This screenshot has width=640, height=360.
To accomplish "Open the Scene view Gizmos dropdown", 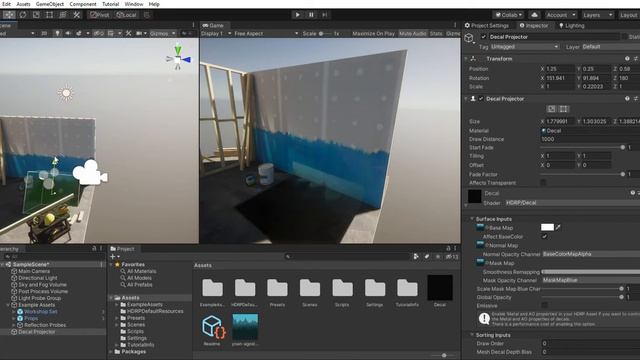I will (162, 33).
